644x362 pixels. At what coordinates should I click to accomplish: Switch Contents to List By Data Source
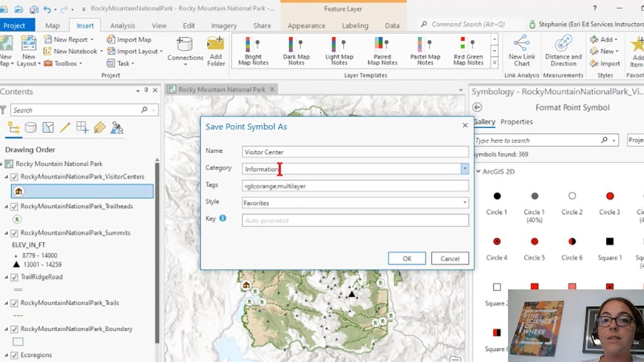click(31, 128)
